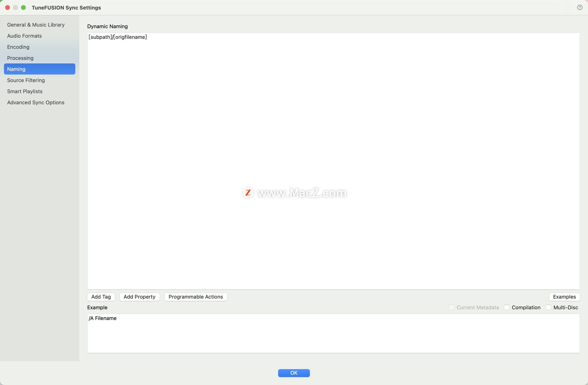Click the '/A Filename' example text

(103, 318)
